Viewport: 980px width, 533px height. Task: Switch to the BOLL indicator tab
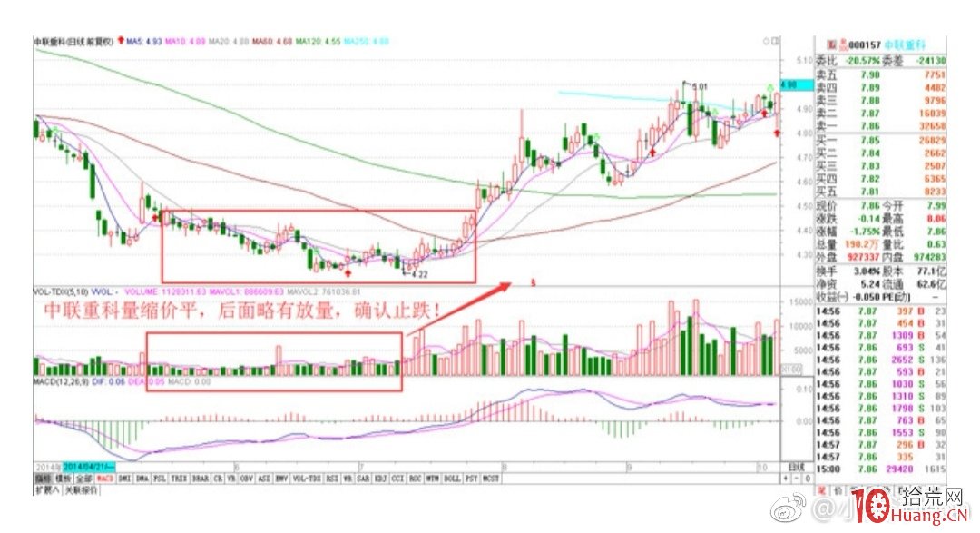pos(452,479)
